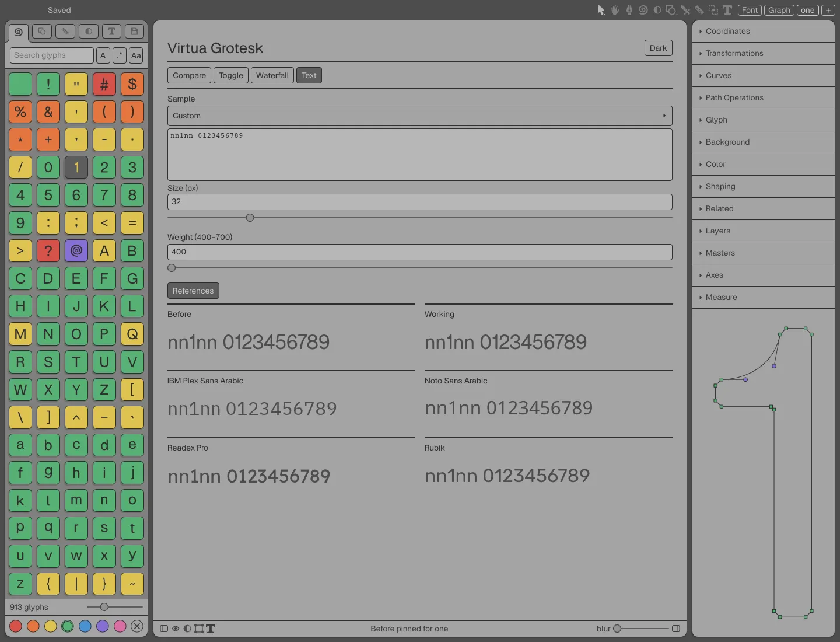Adjust the Size slider handle
The image size is (840, 642).
250,218
